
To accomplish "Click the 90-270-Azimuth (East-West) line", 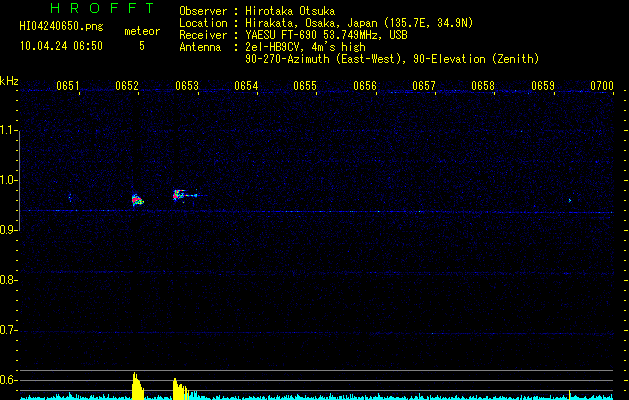I will click(392, 59).
